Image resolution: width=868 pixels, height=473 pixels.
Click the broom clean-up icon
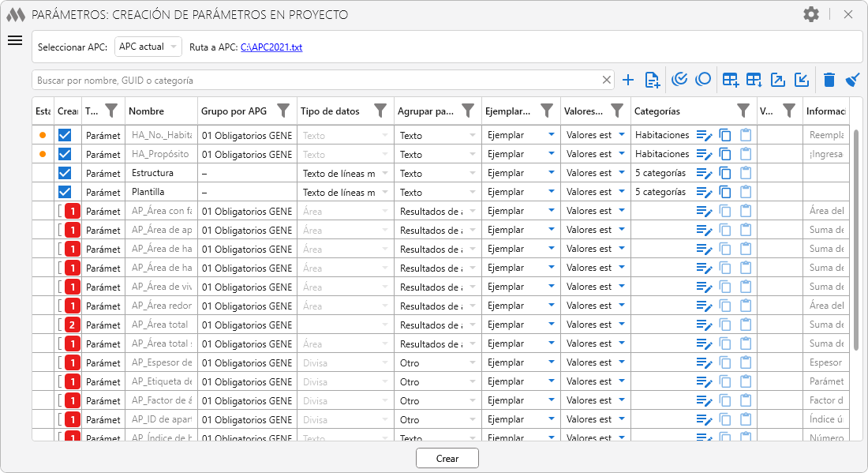852,80
